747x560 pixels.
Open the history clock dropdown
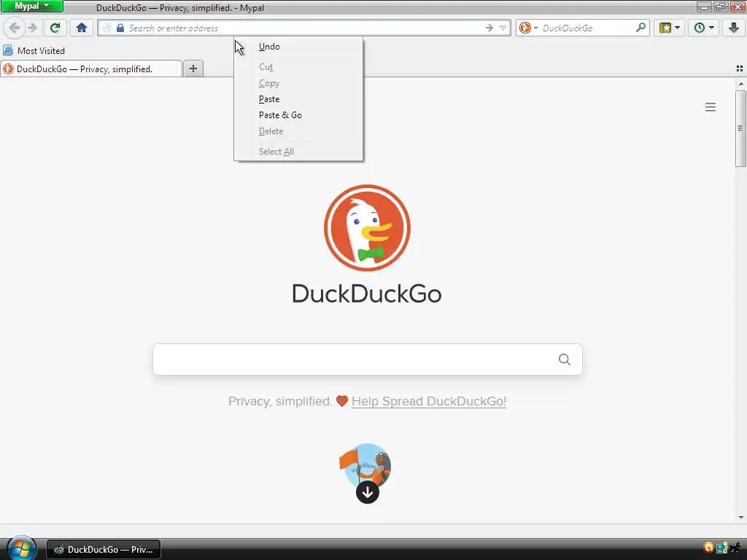click(703, 28)
